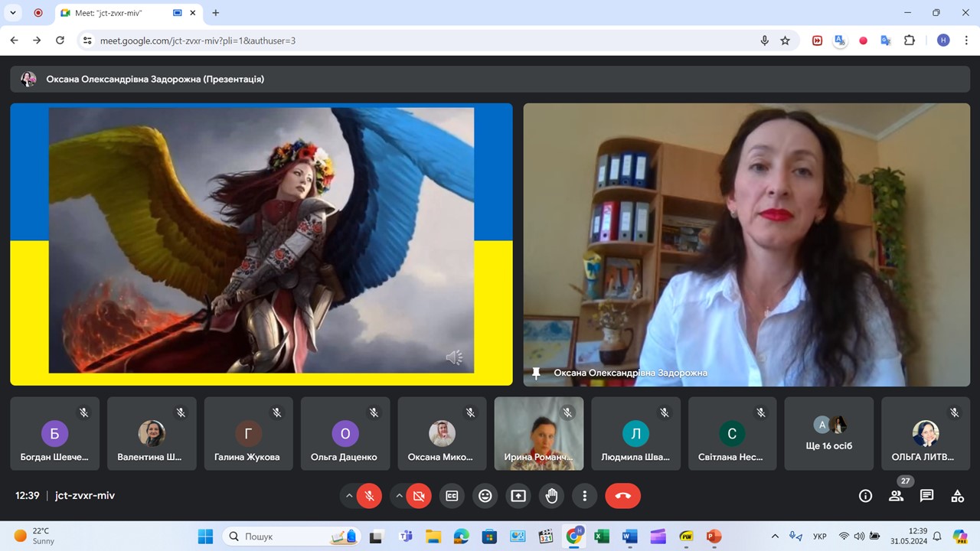Expand video settings chevron beside camera

pos(399,496)
